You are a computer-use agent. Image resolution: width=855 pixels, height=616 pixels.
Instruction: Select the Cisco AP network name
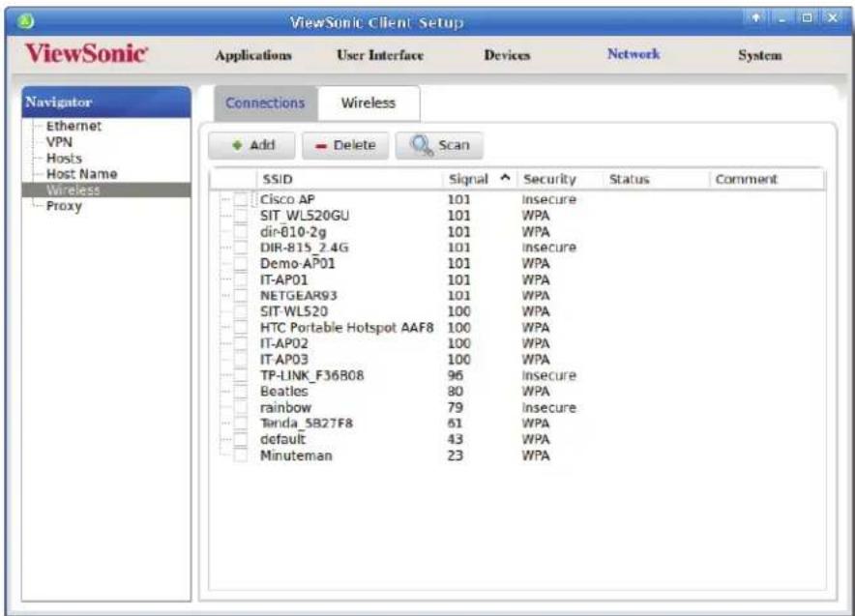tap(287, 199)
